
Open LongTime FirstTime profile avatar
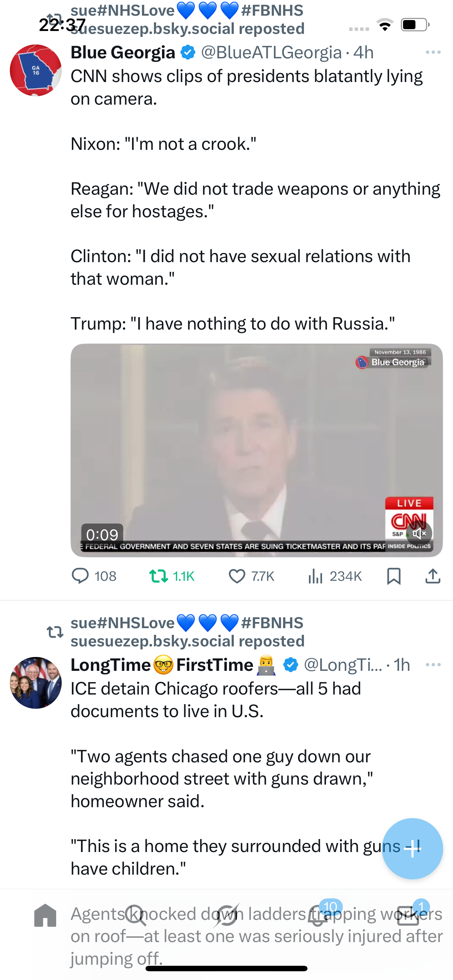point(35,682)
